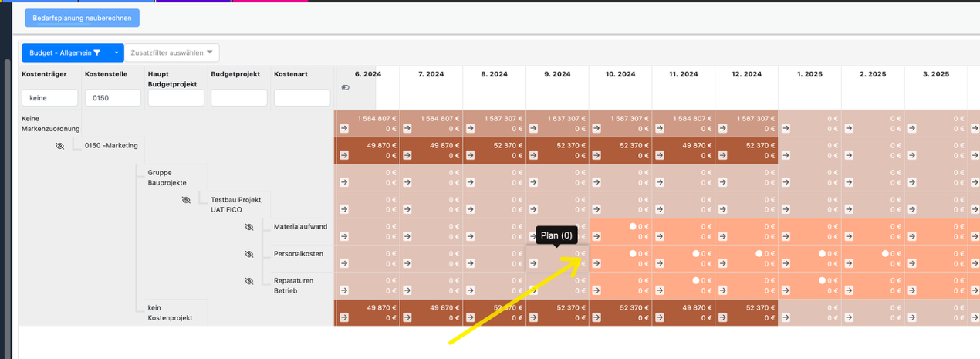
Task: Click the arrow icon in Marketing row, 6. 2024
Action: (344, 155)
